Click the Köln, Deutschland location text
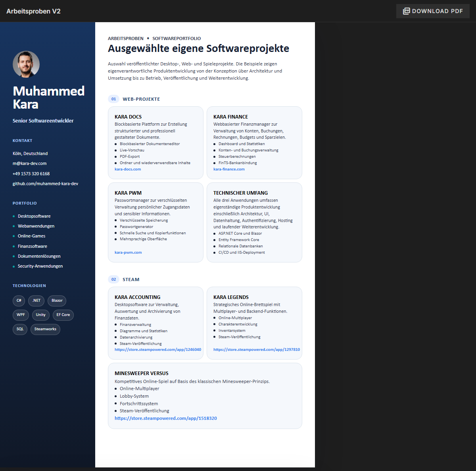 (x=30, y=153)
